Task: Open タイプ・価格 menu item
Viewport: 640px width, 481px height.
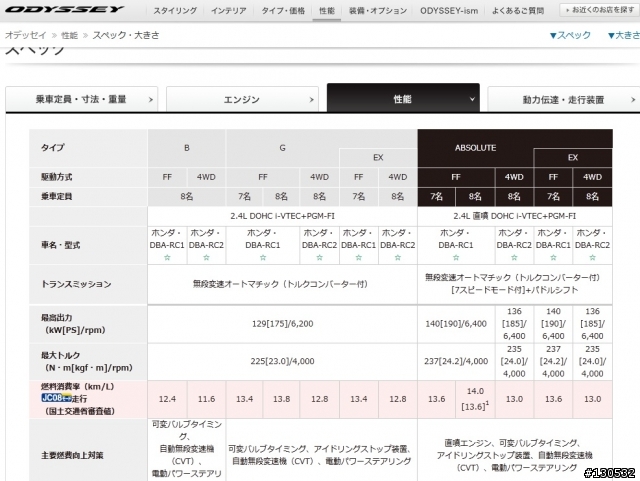Action: pyautogui.click(x=283, y=11)
